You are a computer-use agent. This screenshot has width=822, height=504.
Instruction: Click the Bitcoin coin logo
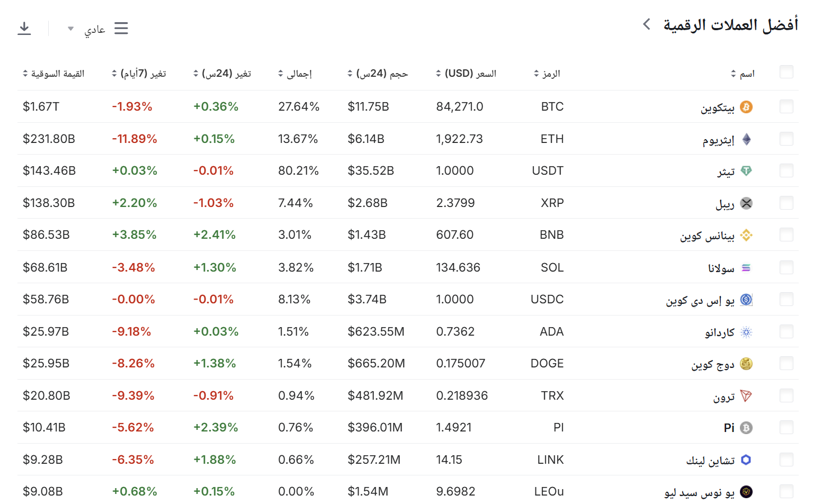[x=746, y=107]
